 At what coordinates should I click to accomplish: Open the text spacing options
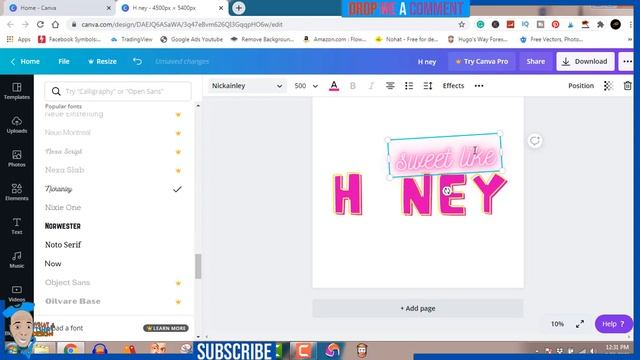[x=427, y=86]
